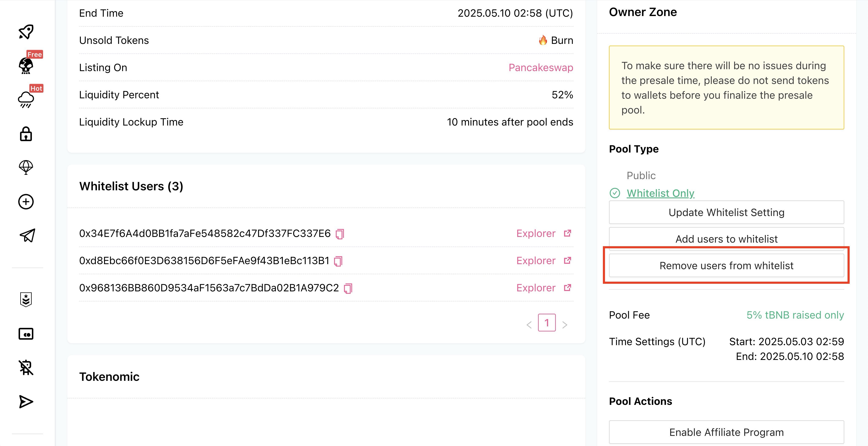Viewport: 868px width, 446px height.
Task: Click Enable Affiliate Program button
Action: tap(726, 432)
